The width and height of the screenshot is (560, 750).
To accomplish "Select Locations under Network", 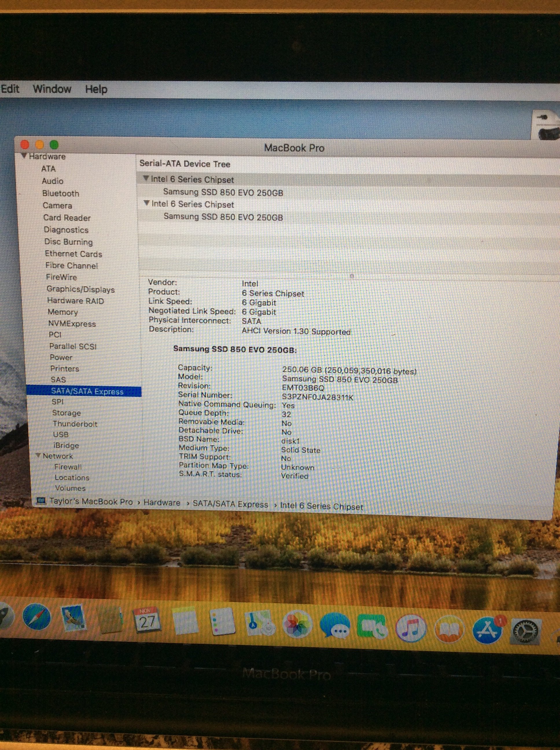I will 72,477.
